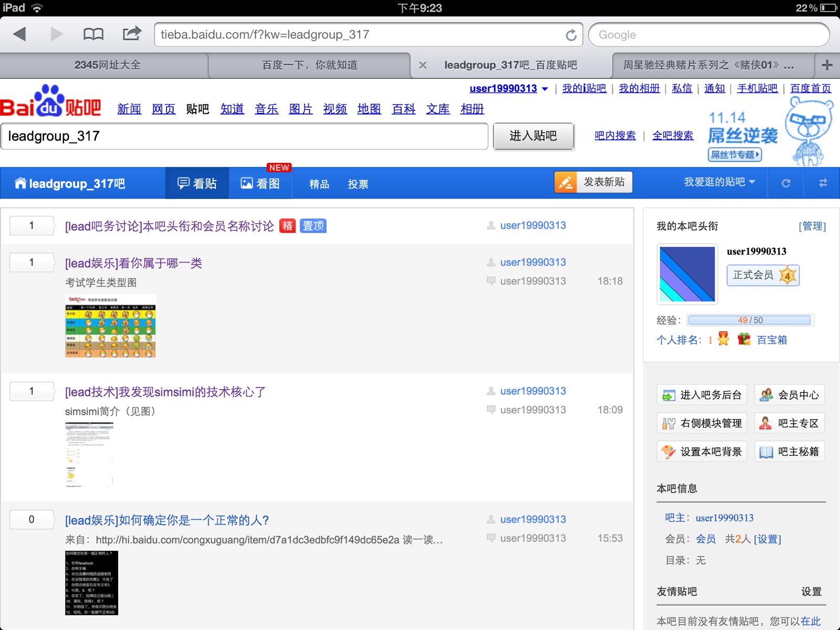Click the 新闻 navigation link
840x630 pixels.
(129, 109)
